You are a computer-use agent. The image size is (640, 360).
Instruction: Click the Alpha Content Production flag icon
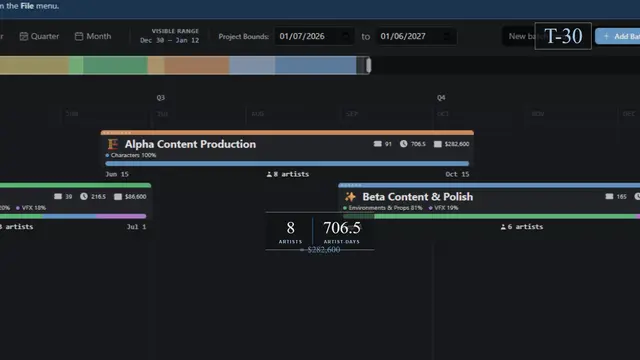(113, 144)
